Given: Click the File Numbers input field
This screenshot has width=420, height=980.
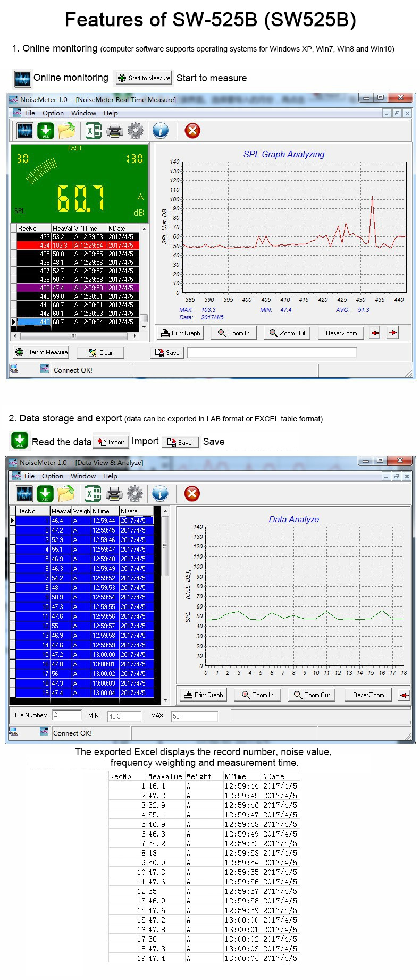Looking at the screenshot, I should (x=67, y=715).
